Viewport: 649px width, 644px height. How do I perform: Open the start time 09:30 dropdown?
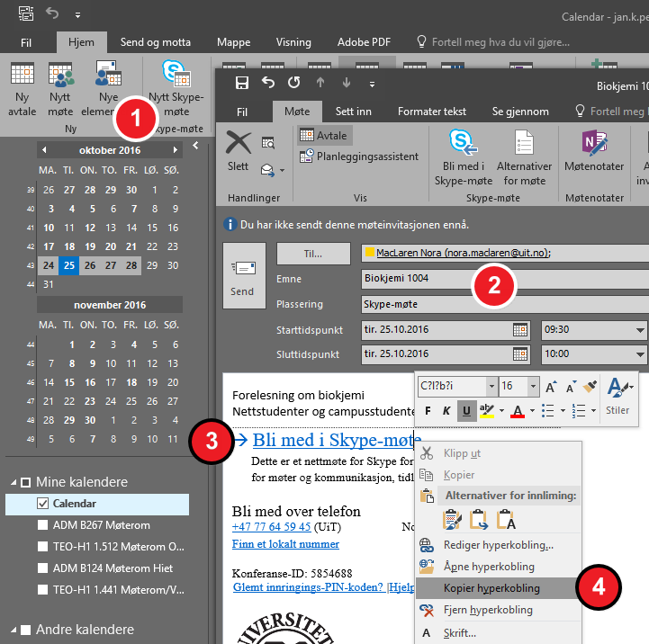639,329
